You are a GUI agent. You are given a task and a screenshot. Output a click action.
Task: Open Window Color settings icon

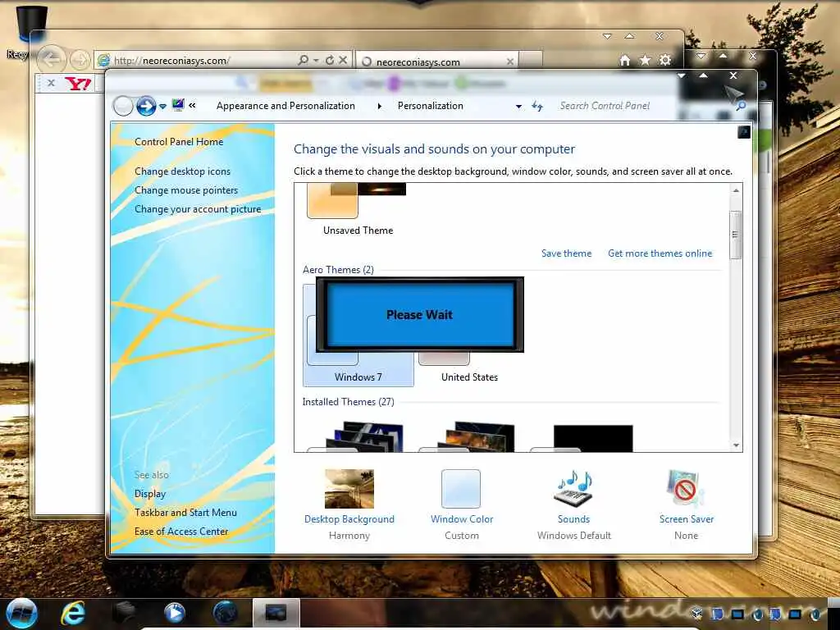tap(461, 489)
